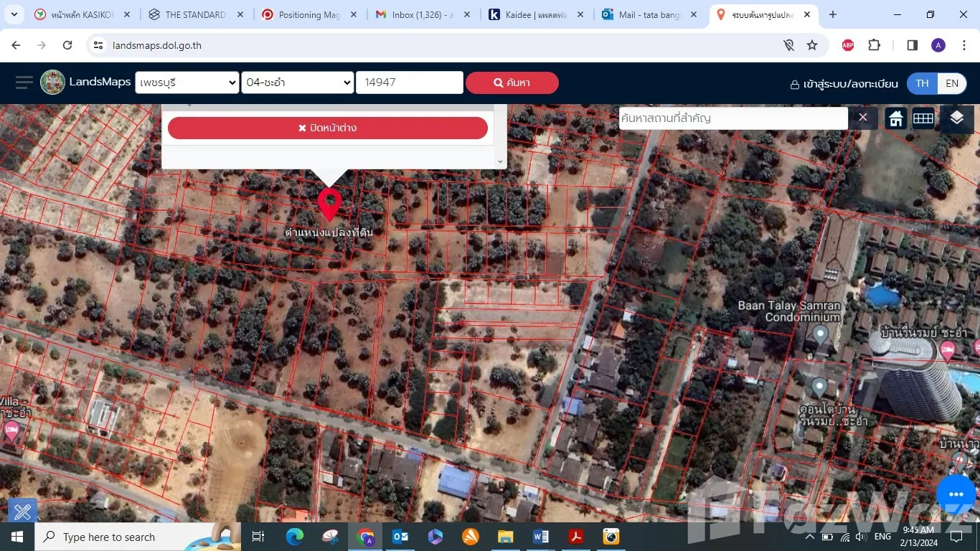The height and width of the screenshot is (551, 980).
Task: Open the blue chat bubble button
Action: point(956,494)
